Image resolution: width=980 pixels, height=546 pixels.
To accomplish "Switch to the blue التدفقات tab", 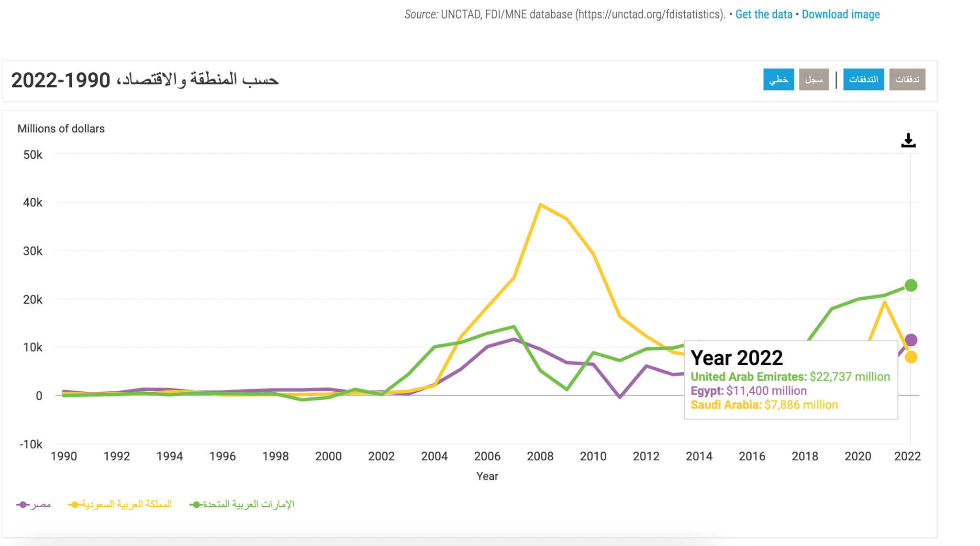I will click(x=863, y=80).
